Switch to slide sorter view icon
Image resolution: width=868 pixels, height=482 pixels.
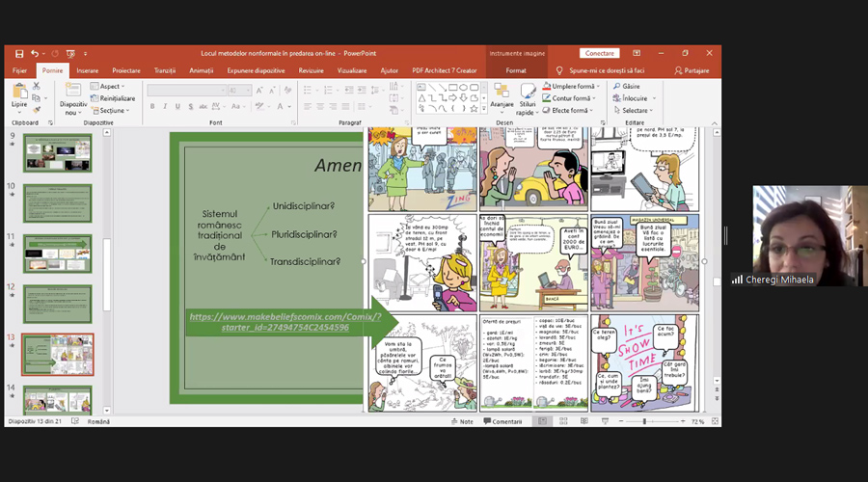point(563,421)
